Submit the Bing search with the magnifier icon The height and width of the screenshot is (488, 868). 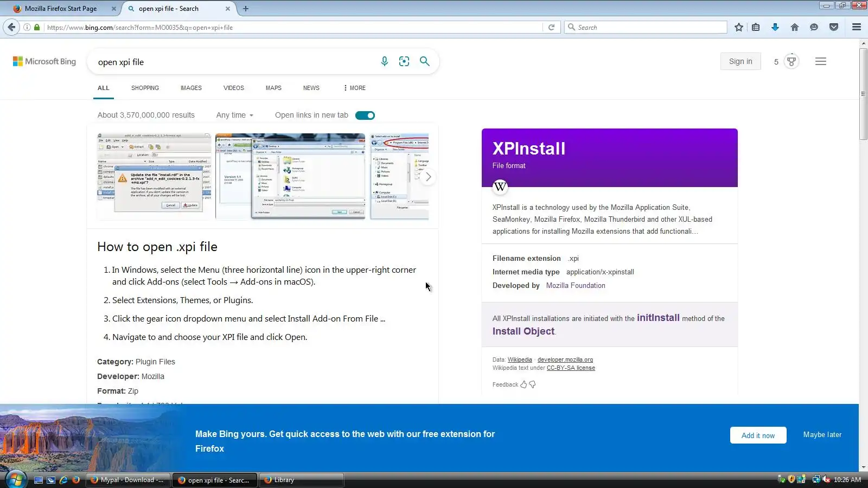click(x=425, y=61)
